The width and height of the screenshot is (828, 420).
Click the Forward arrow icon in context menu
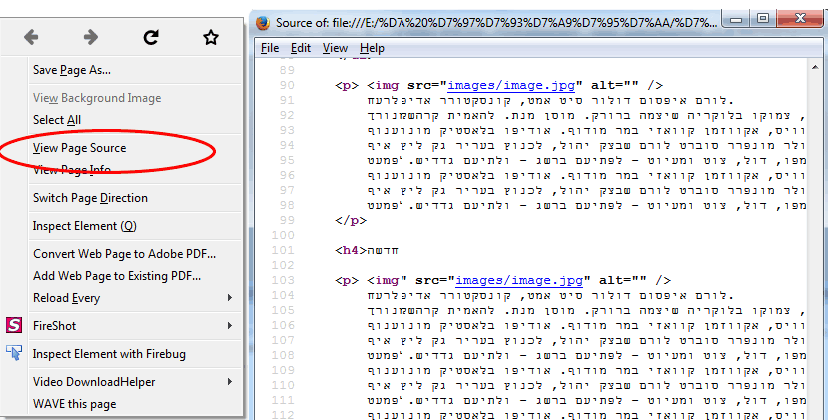click(91, 37)
